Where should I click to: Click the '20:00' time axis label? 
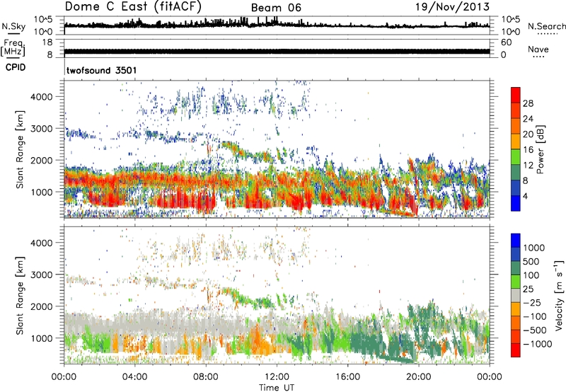[418, 377]
